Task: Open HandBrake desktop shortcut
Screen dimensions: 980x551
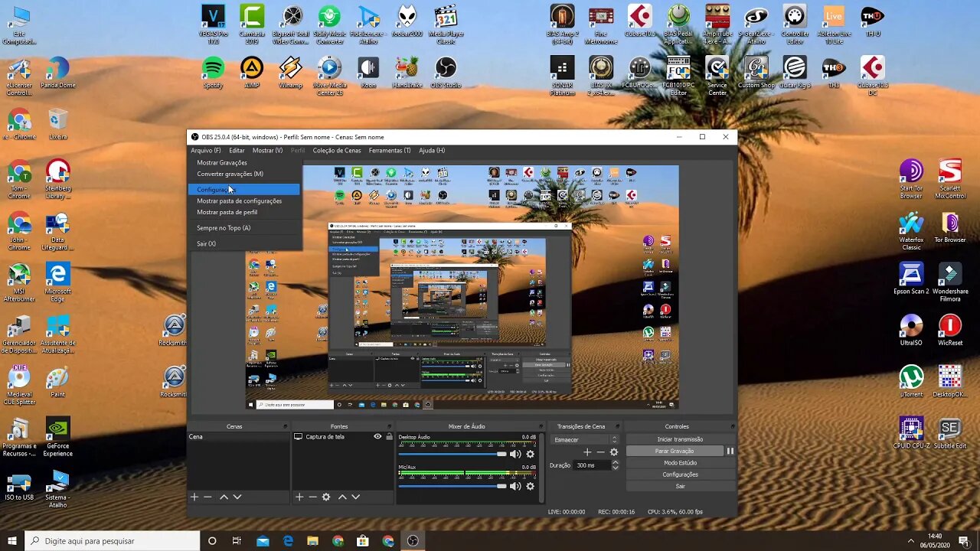Action: tap(407, 73)
